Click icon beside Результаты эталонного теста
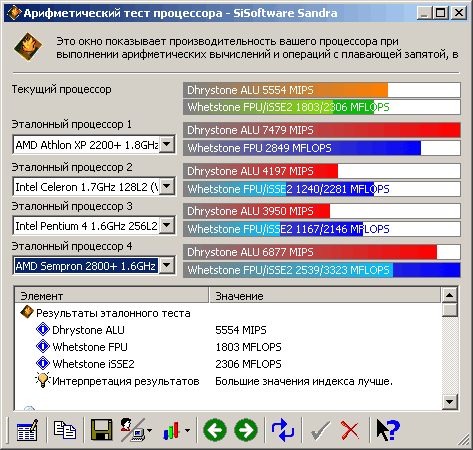 pyautogui.click(x=27, y=312)
